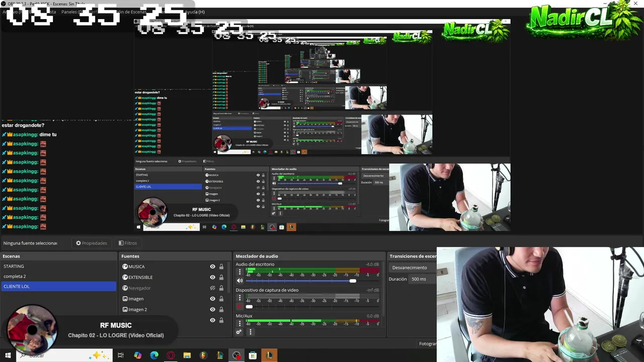Image resolution: width=644 pixels, height=362 pixels.
Task: Toggle the lock on the Imagen source
Action: pos(221,299)
